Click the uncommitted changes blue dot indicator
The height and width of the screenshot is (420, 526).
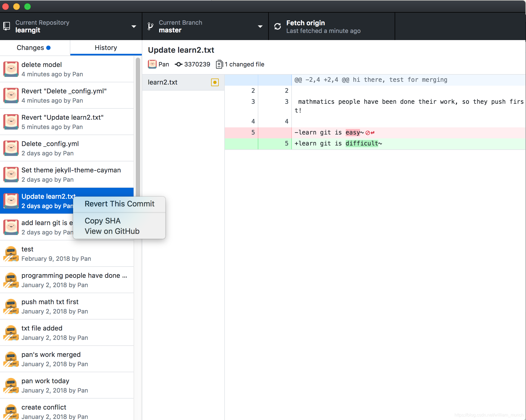[x=48, y=48]
